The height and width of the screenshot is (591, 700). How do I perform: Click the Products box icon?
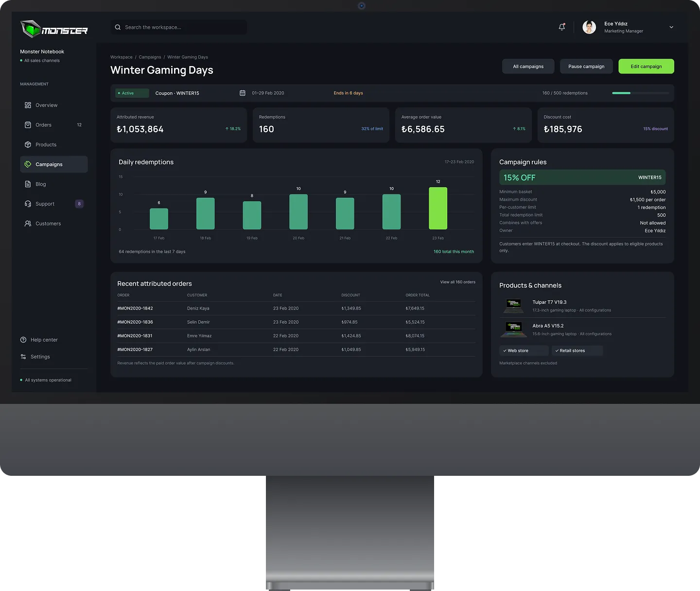pos(28,145)
